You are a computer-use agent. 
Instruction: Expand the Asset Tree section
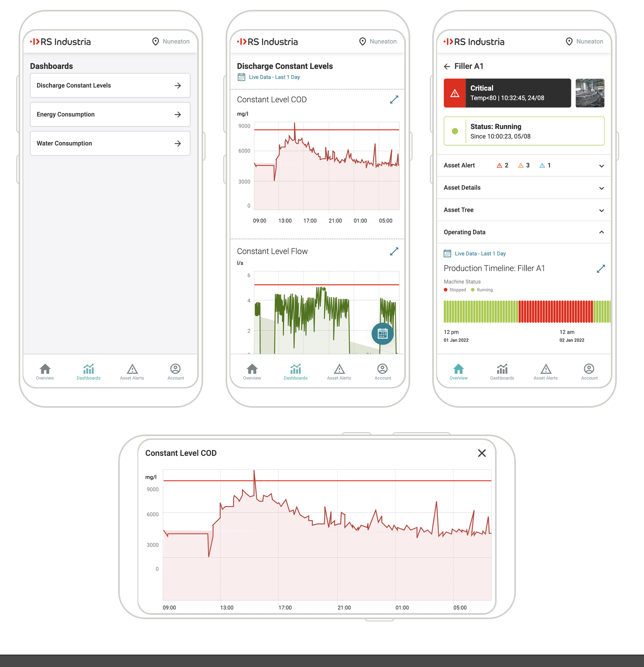[x=601, y=210]
